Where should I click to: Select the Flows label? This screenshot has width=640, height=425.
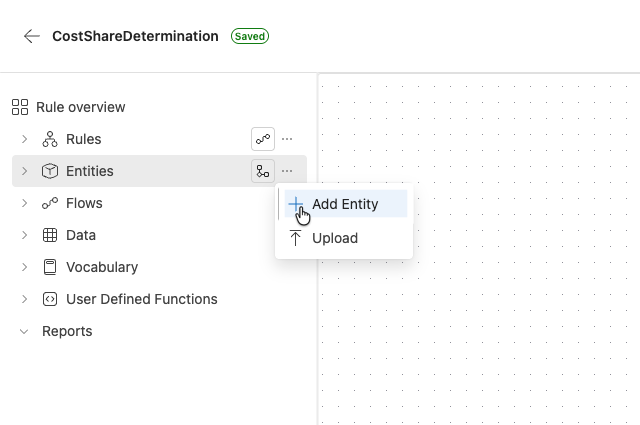[84, 203]
